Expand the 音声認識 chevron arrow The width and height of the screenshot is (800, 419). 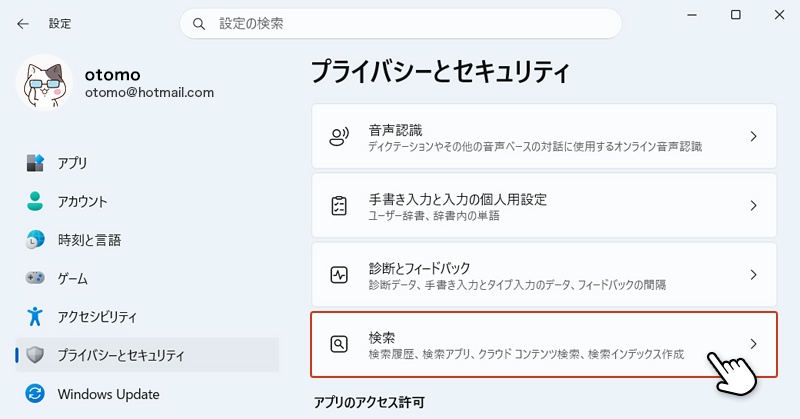(754, 137)
